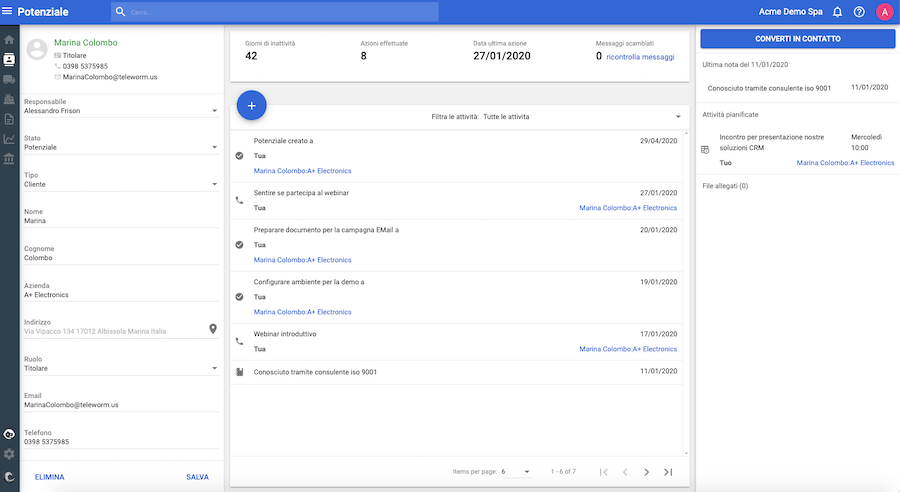Click the map pin icon next to Indirizzo
Screen dimensions: 900x492
(213, 329)
